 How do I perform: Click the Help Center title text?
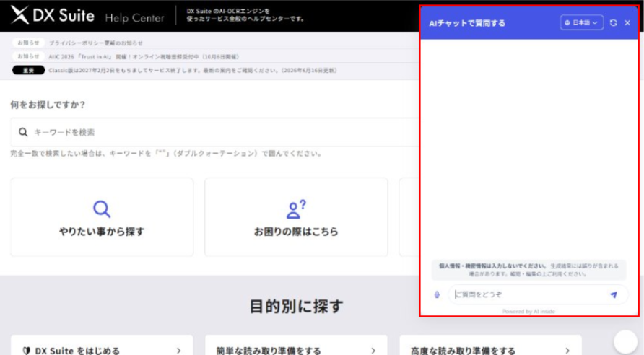[x=134, y=17]
